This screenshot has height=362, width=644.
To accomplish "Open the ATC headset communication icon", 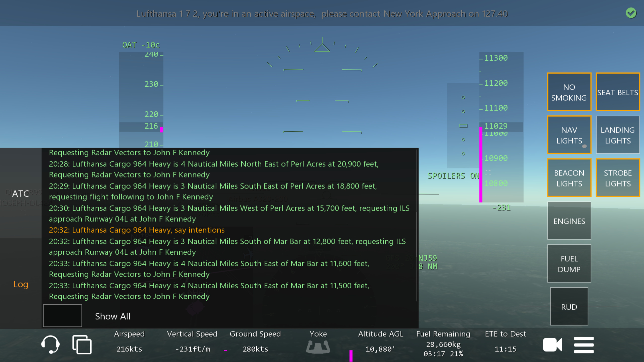I will [50, 344].
